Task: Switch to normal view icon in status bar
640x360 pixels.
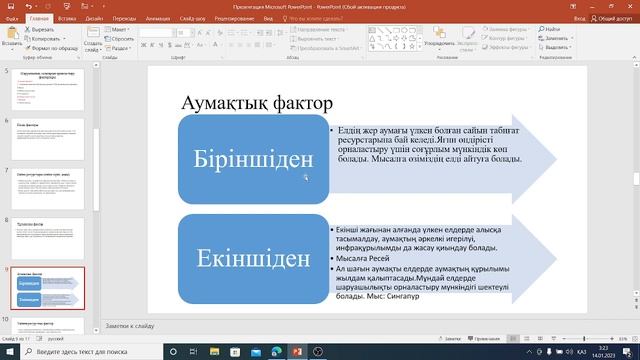Action: pyautogui.click(x=513, y=339)
